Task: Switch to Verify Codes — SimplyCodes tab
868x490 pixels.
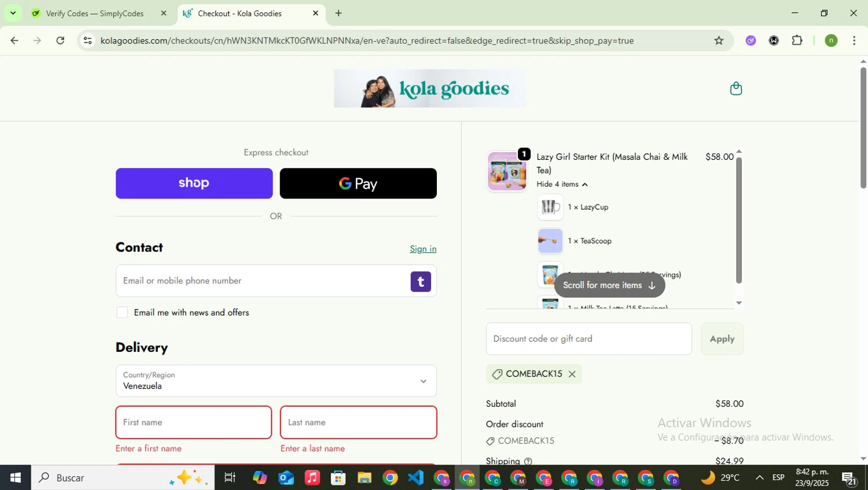Action: click(x=94, y=13)
